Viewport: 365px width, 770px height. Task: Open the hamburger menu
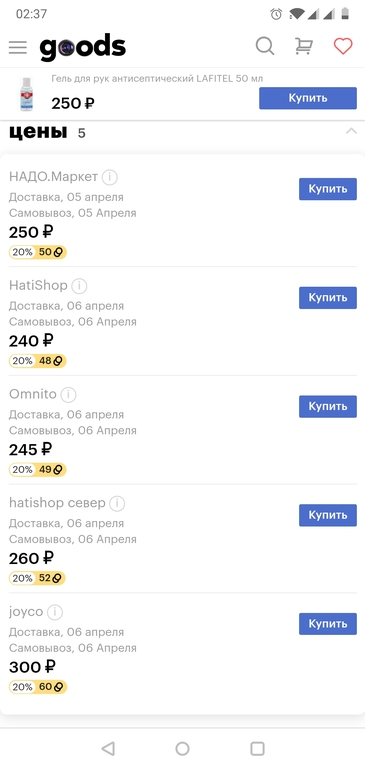point(18,47)
